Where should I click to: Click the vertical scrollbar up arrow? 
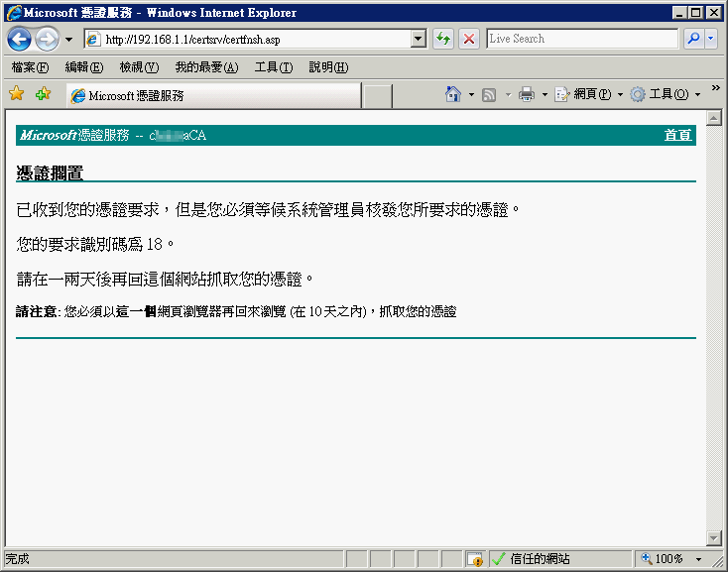pyautogui.click(x=713, y=118)
